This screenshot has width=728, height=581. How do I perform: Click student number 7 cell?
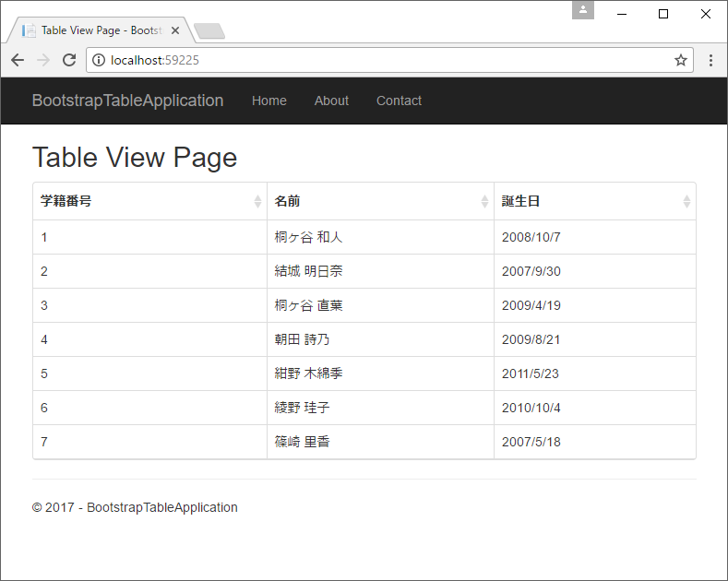tap(150, 442)
